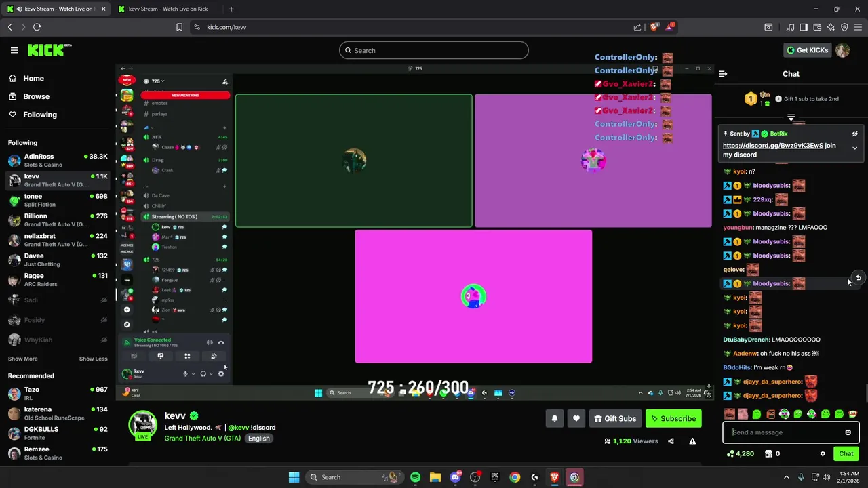Open Brave Leo AI sparkle icon
This screenshot has width=868, height=488.
coord(831,27)
